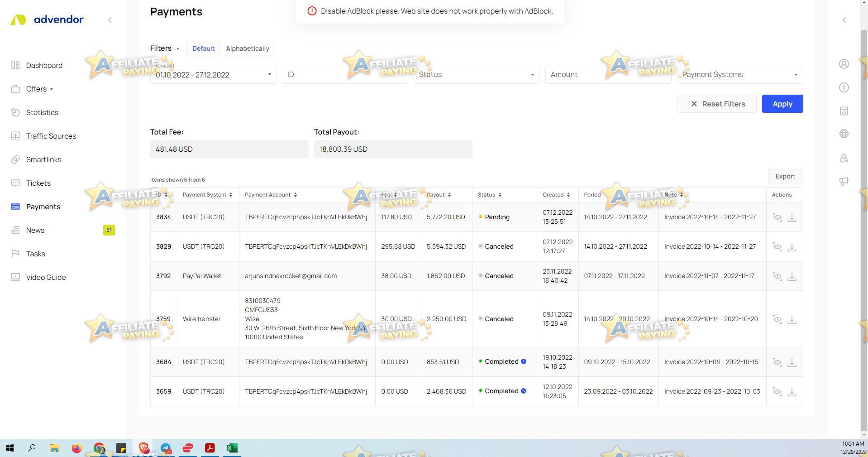View invoice for payment 3834 using the eye icon
Screen dimensions: 868x457
point(777,217)
